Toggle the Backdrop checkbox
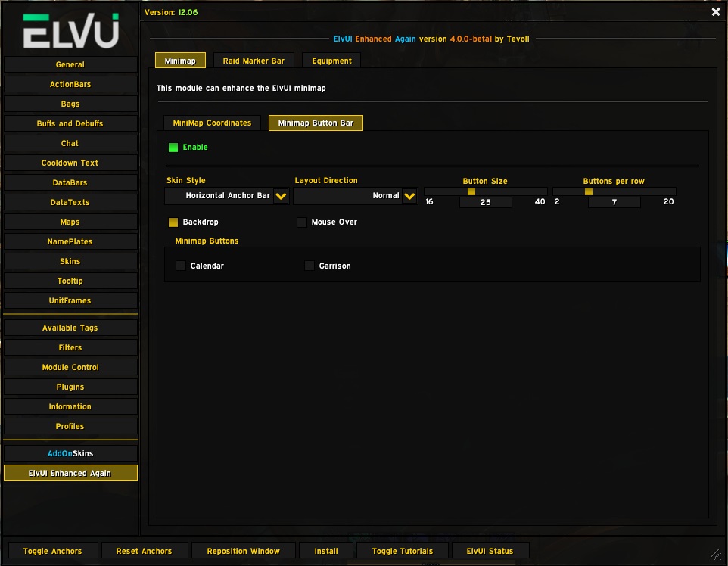728x566 pixels. click(x=173, y=222)
